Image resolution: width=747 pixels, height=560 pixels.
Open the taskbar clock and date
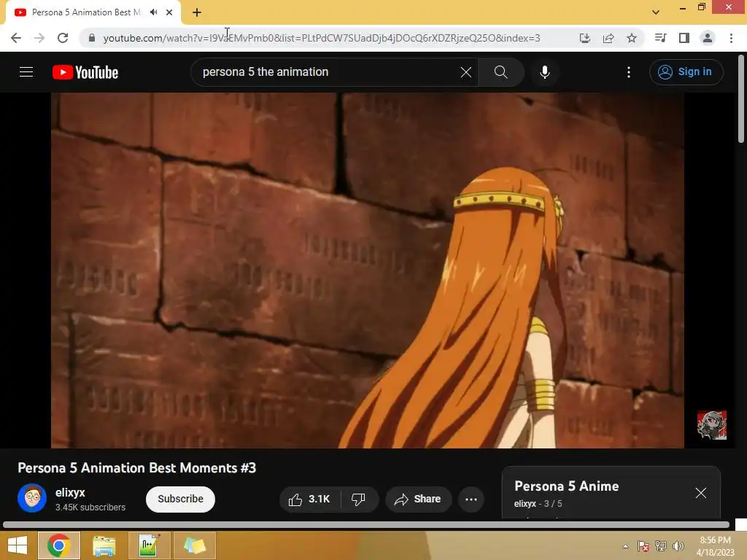click(715, 546)
